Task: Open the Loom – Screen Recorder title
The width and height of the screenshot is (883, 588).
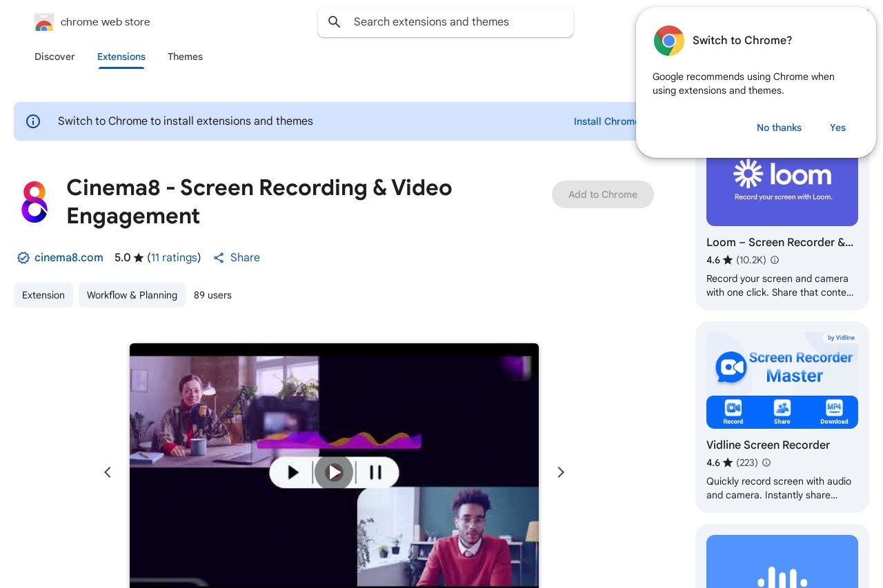Action: pyautogui.click(x=780, y=243)
